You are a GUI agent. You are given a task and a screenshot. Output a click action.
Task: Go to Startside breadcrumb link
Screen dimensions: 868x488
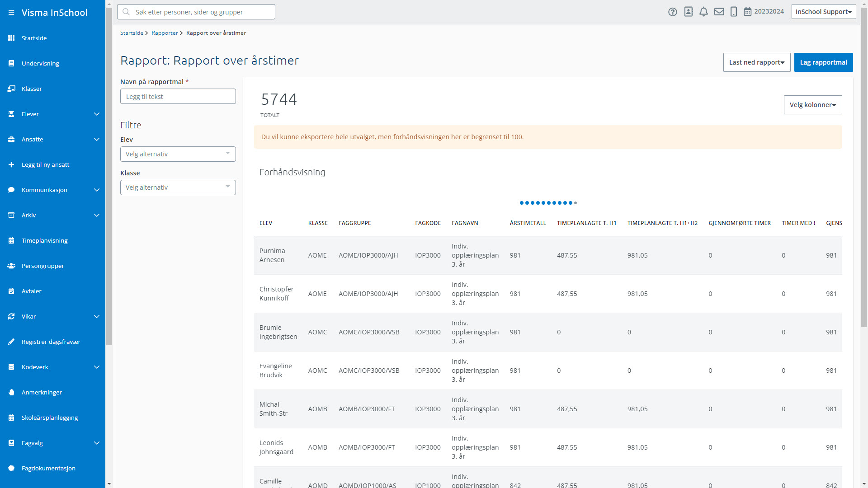pyautogui.click(x=132, y=33)
